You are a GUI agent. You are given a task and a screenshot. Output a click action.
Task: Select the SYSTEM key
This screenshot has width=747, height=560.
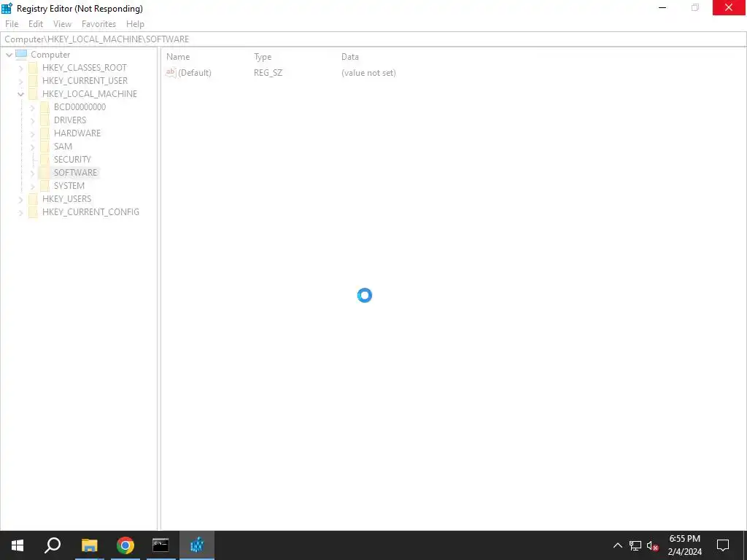[69, 185]
